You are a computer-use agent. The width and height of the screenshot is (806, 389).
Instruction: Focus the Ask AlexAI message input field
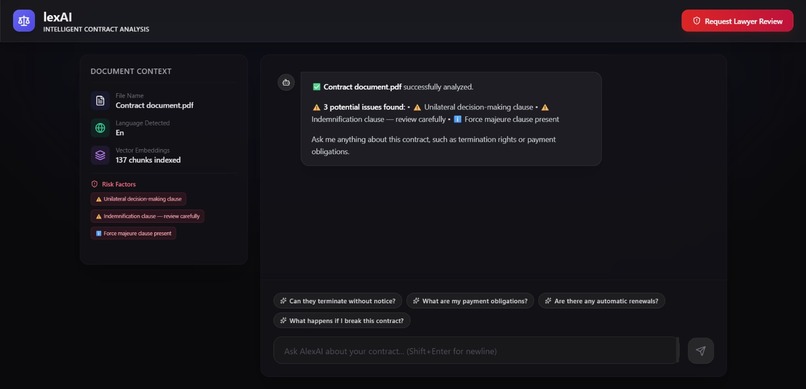click(x=476, y=351)
